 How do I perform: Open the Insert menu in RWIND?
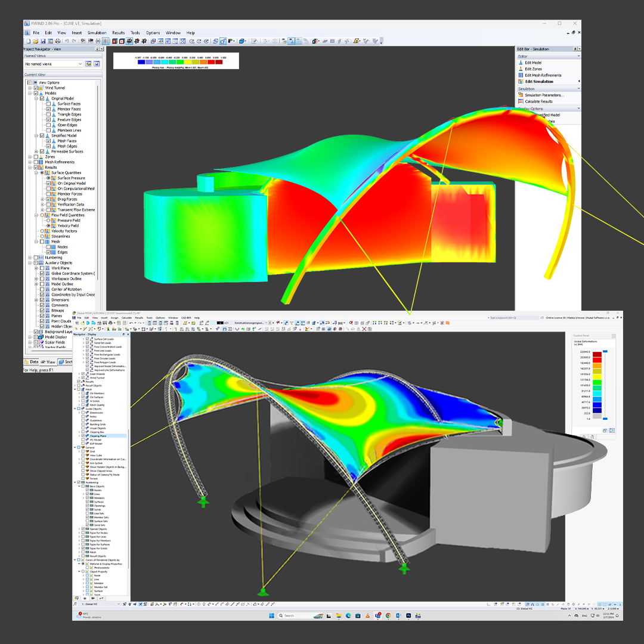tap(77, 33)
